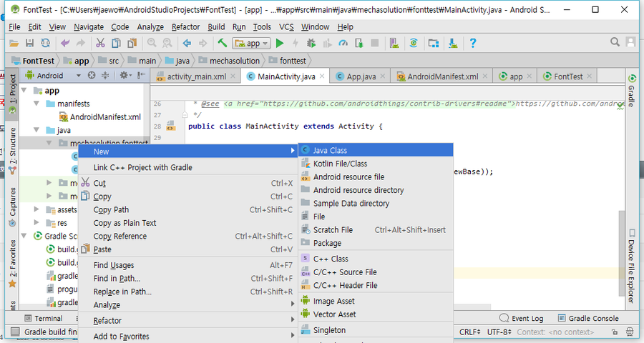The image size is (644, 343).
Task: Click the Cut scissors toolbar icon
Action: [100, 43]
